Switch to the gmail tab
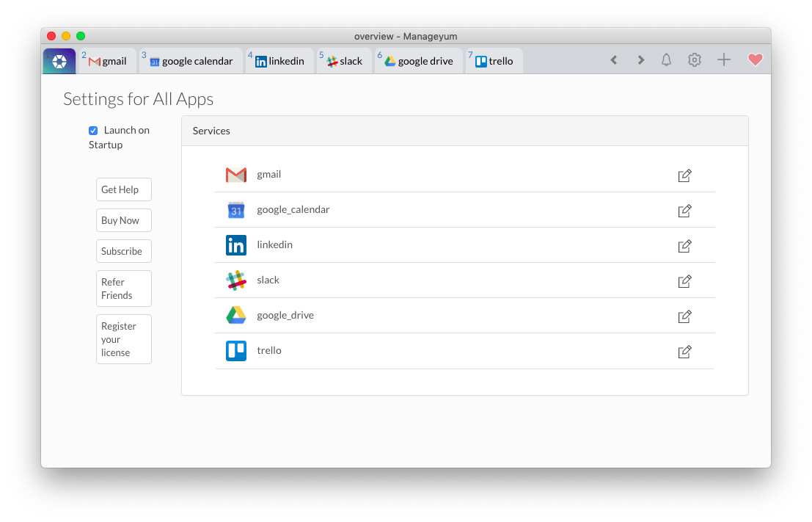The image size is (812, 522). click(108, 61)
